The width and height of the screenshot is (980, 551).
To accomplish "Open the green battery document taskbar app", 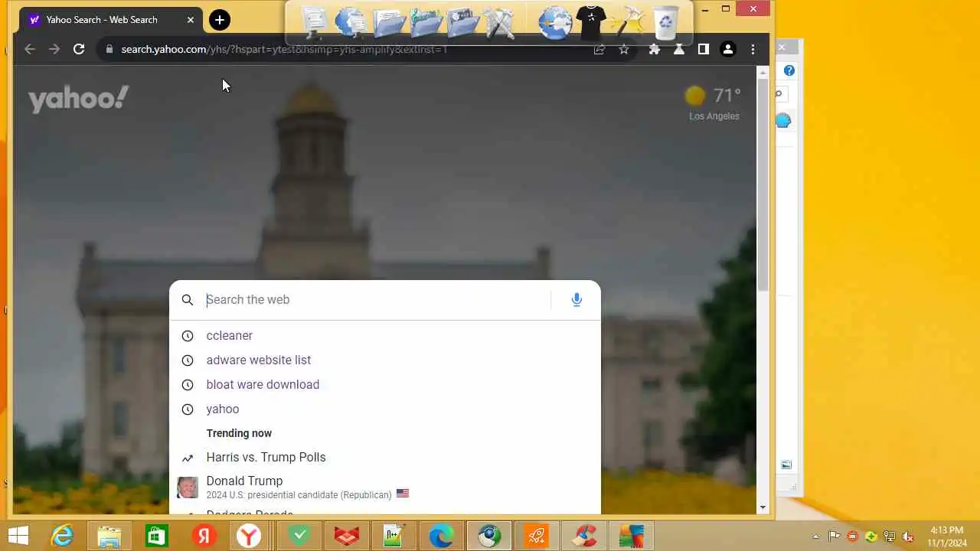I will [394, 536].
